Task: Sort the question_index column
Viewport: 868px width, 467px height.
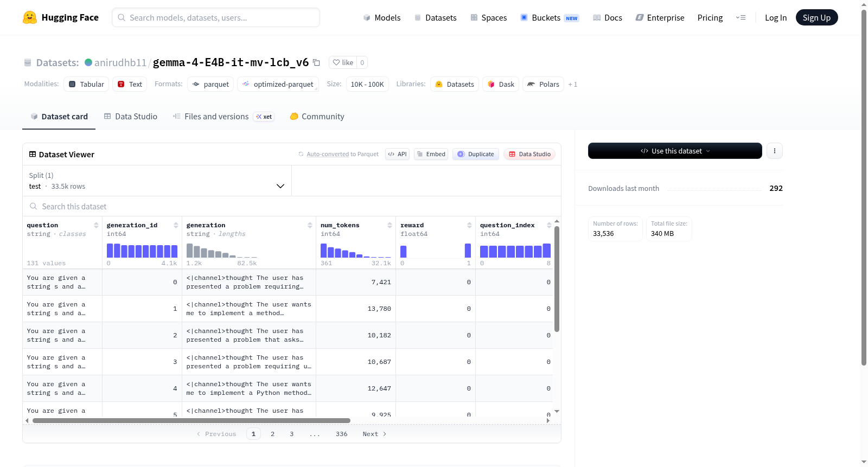Action: [549, 225]
